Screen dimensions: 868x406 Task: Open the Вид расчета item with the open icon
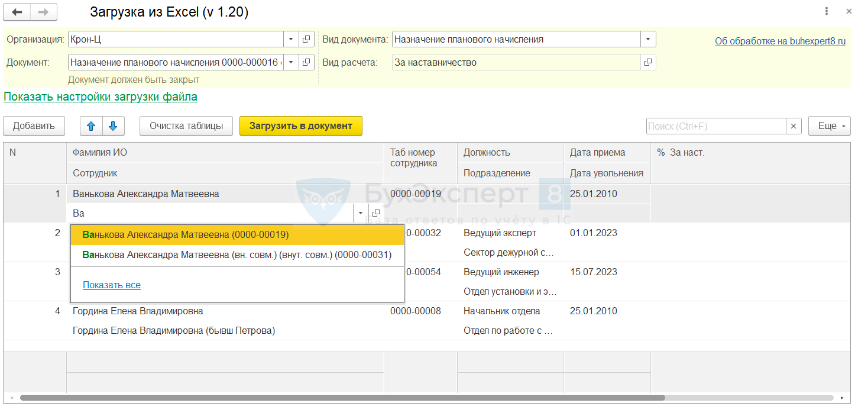648,62
